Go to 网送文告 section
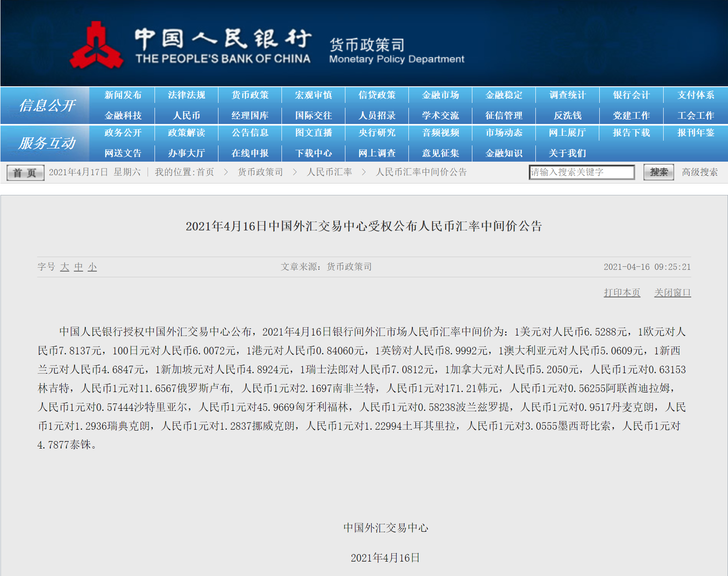This screenshot has width=728, height=576. [123, 153]
